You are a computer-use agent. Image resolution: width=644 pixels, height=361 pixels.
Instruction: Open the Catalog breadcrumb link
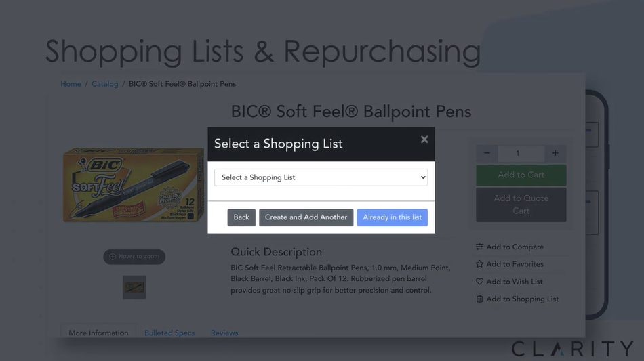click(x=104, y=84)
